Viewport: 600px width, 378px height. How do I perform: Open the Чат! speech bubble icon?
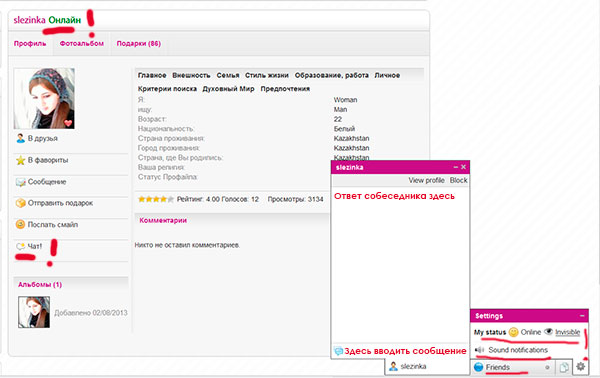pos(20,246)
